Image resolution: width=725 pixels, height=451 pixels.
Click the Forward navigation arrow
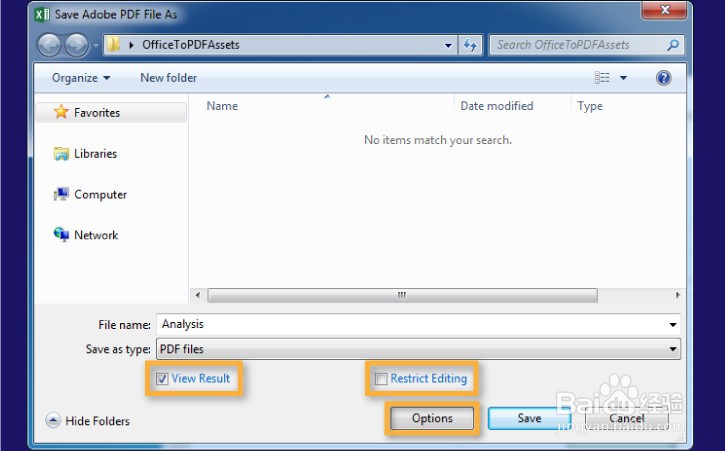pyautogui.click(x=77, y=45)
